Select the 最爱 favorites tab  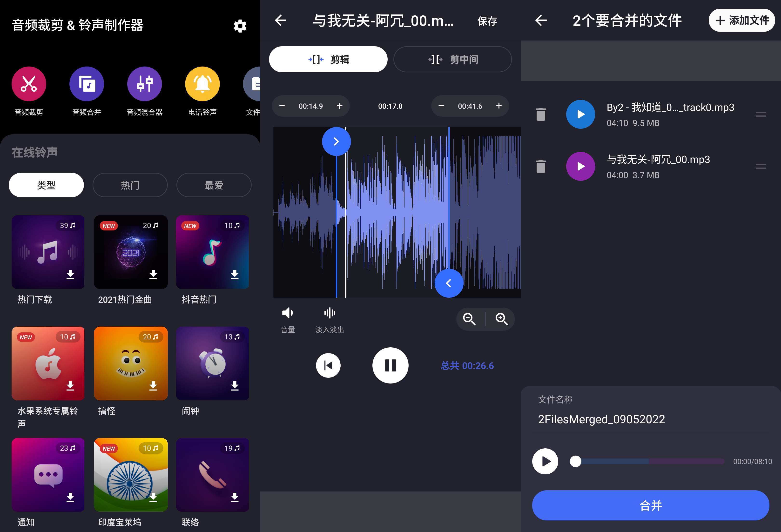[x=214, y=185]
